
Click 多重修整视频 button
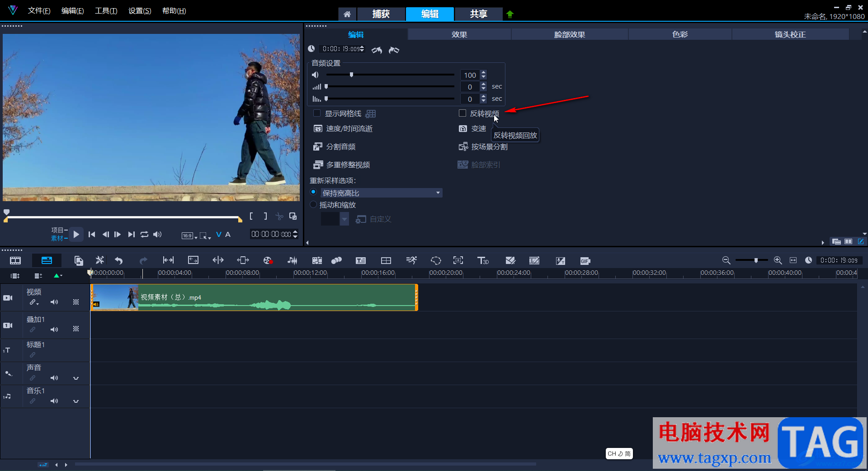point(342,165)
